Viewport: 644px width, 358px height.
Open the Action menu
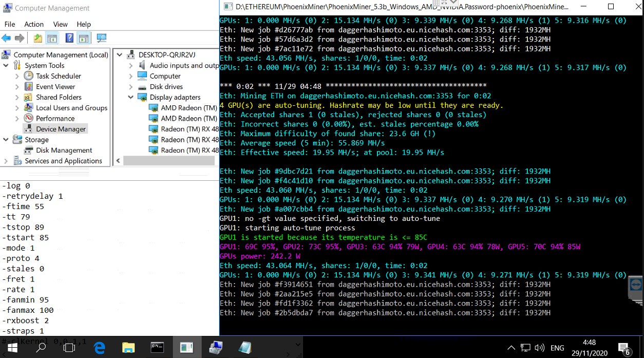coord(34,24)
